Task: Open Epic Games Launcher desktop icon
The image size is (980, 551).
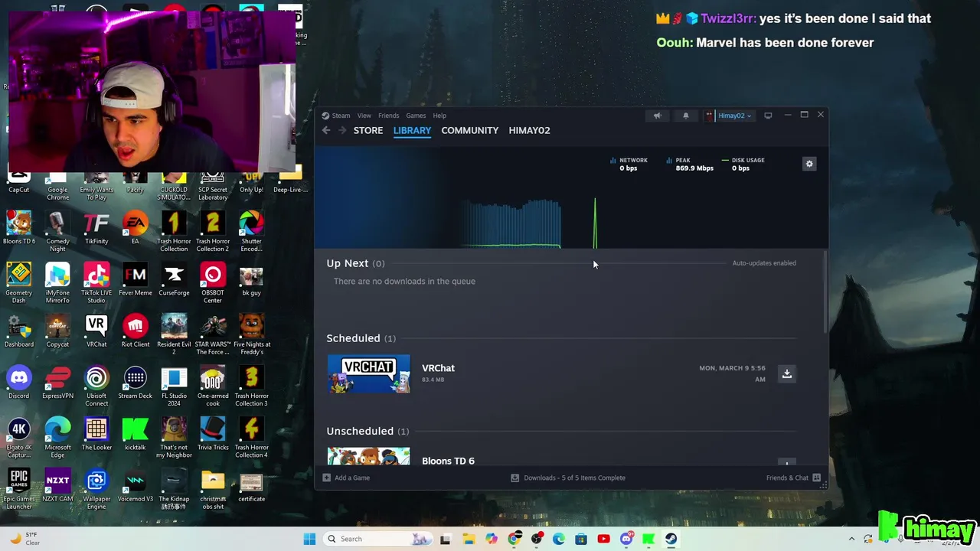Action: tap(19, 489)
